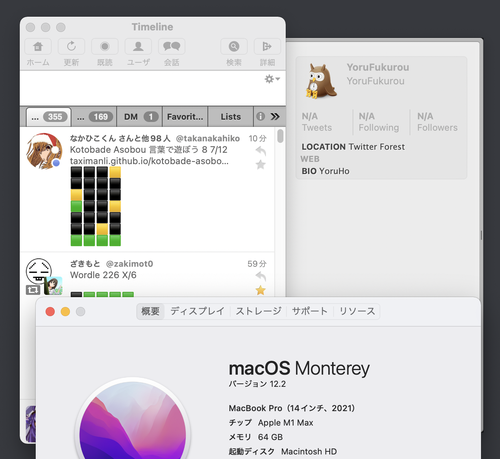Screen dimensions: 500x459
Task: Switch to the リソース tab
Action: 357,311
